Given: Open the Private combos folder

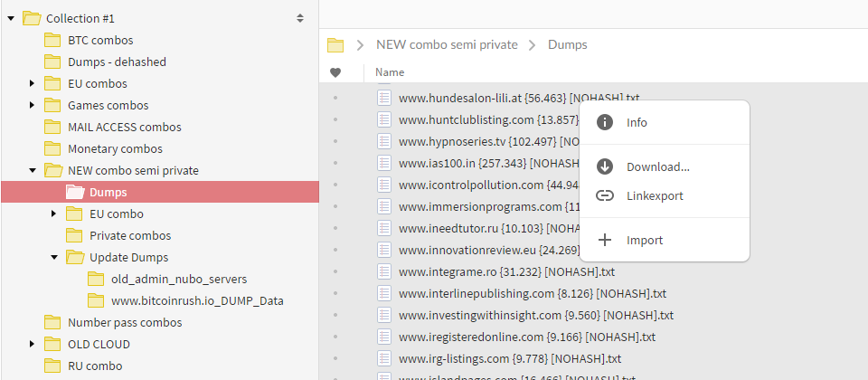Looking at the screenshot, I should (x=130, y=235).
